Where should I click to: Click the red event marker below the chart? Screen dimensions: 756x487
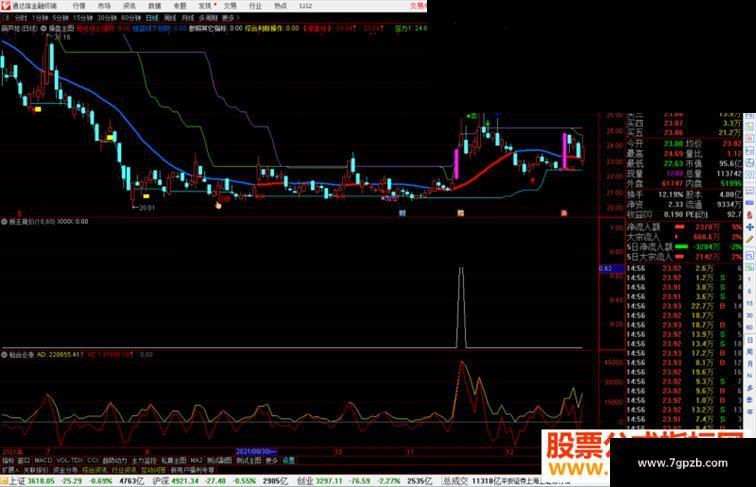point(564,213)
